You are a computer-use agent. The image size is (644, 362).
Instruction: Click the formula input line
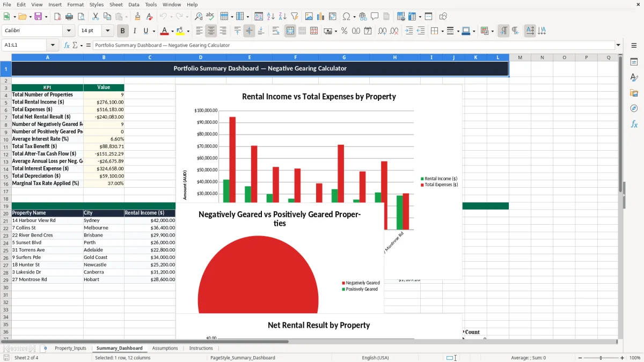click(353, 45)
